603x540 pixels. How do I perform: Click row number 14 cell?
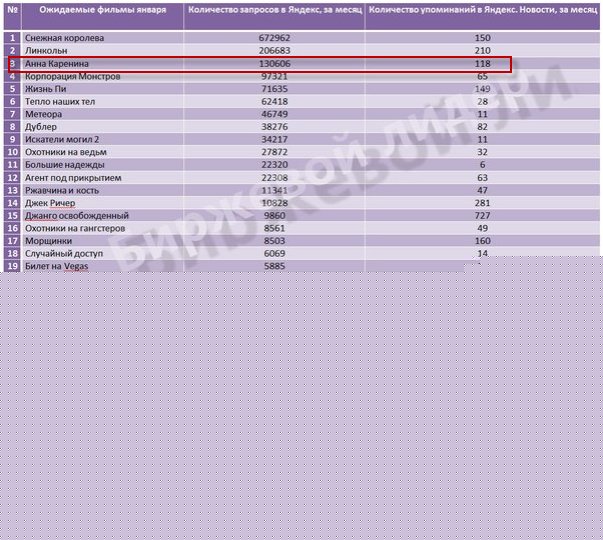pos(12,203)
